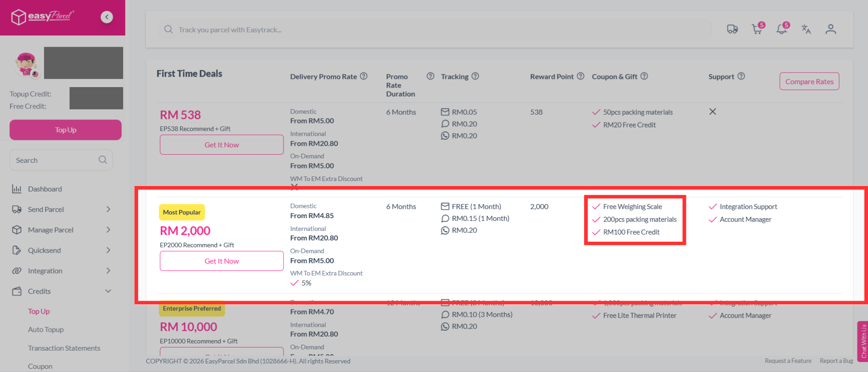868x372 pixels.
Task: Click Report a Bug link
Action: coord(837,361)
